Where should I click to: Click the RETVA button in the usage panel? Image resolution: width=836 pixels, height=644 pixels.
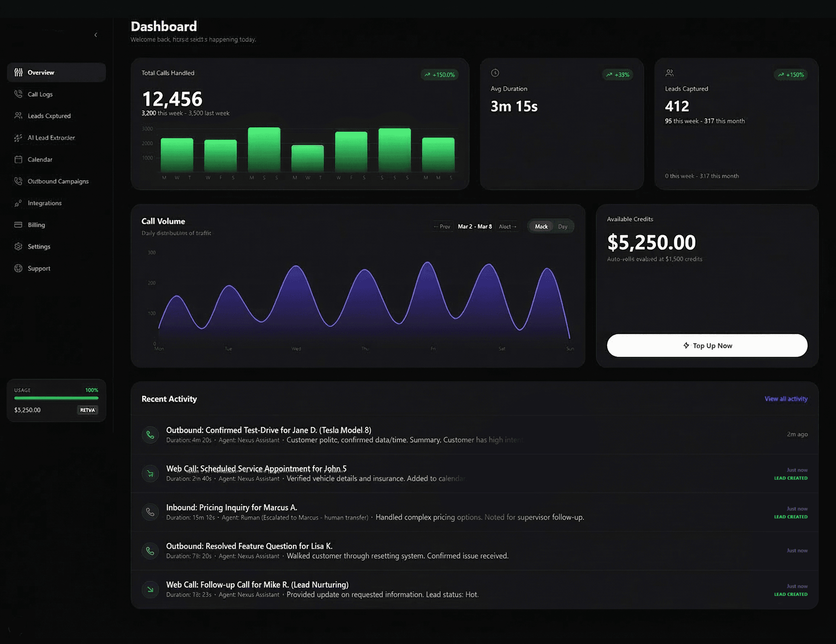[88, 410]
